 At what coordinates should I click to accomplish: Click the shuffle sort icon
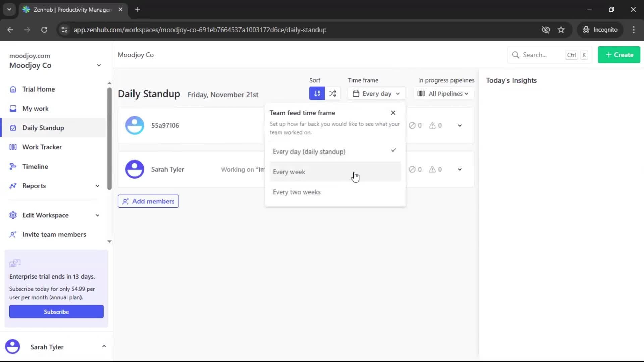pyautogui.click(x=332, y=93)
